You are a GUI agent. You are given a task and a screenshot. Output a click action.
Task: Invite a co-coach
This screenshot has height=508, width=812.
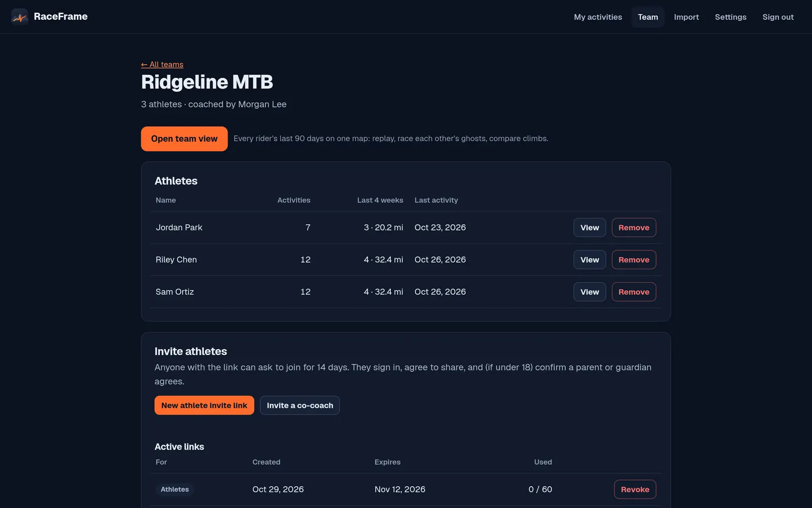300,405
